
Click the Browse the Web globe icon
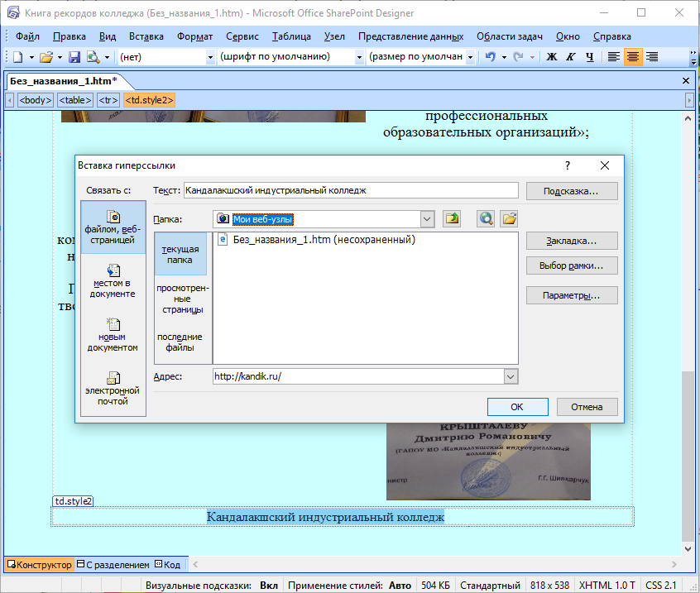(x=486, y=218)
